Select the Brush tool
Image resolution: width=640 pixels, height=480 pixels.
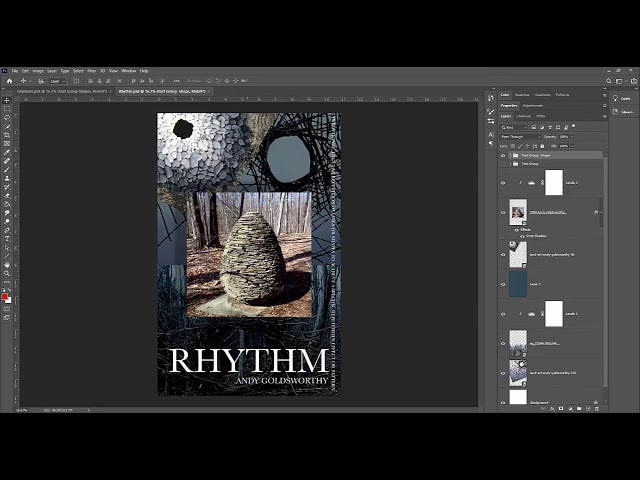click(7, 170)
